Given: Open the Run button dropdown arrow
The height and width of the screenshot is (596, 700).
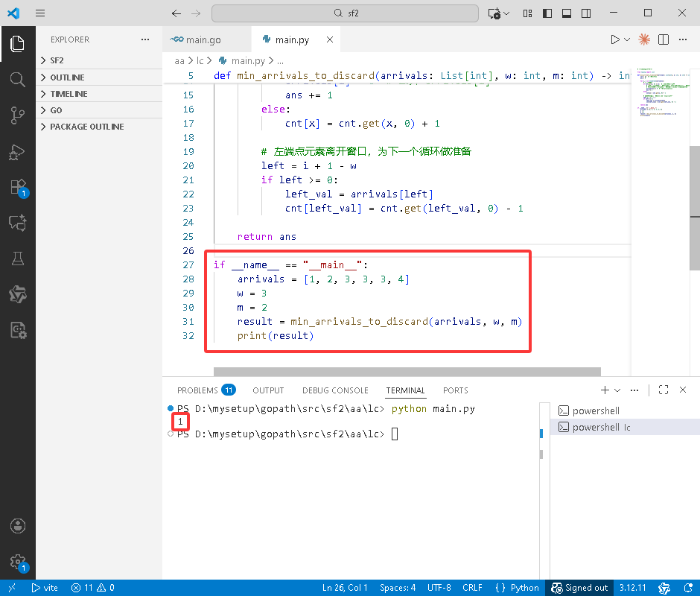Looking at the screenshot, I should 627,39.
